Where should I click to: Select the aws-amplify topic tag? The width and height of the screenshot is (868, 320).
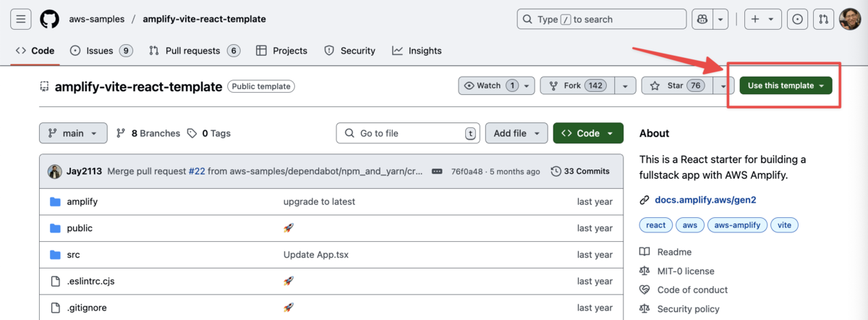[x=738, y=225]
